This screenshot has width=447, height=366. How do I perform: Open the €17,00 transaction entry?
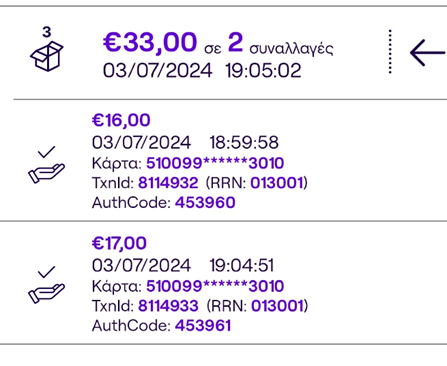pyautogui.click(x=223, y=283)
